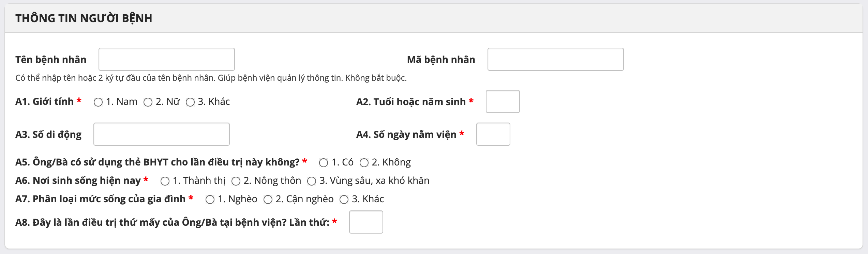The height and width of the screenshot is (254, 868).
Task: Choose 3. Khác for family living standard
Action: pyautogui.click(x=344, y=200)
